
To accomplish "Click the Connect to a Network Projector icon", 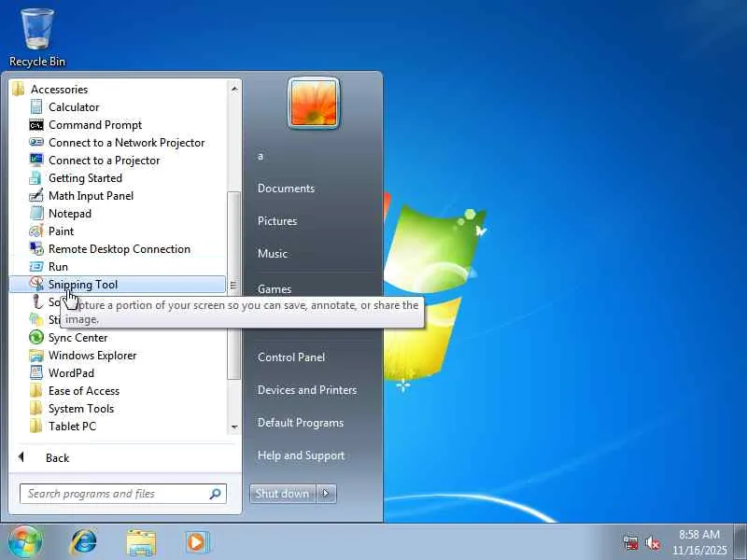I will coord(36,143).
